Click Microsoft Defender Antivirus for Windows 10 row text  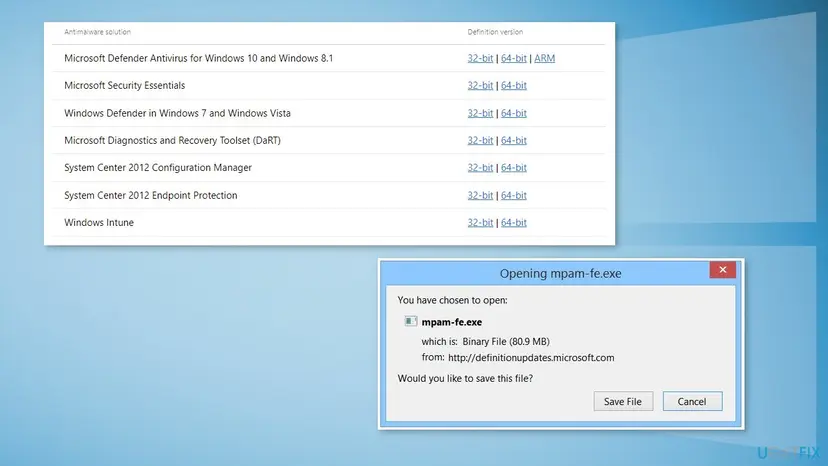(x=199, y=58)
